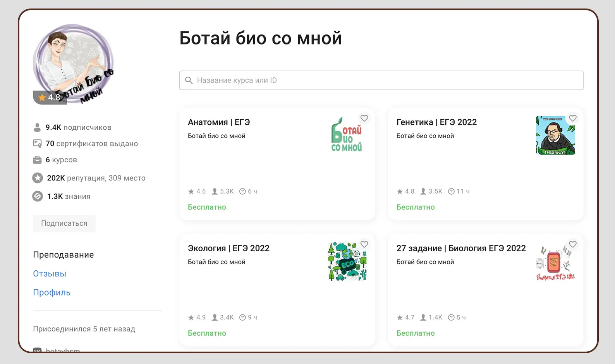This screenshot has width=615, height=364.
Task: Favorite the Анатомия | ЕГЭ course heart
Action: click(x=364, y=118)
